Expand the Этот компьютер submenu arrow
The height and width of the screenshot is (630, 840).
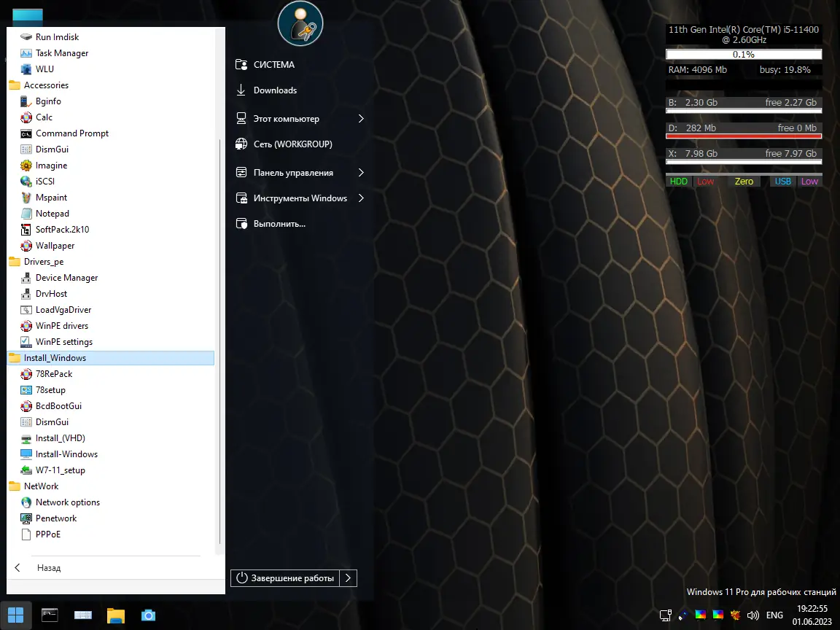coord(361,119)
